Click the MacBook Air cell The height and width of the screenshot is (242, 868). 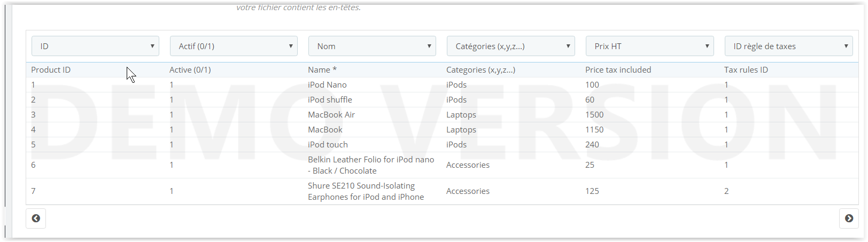coord(331,115)
